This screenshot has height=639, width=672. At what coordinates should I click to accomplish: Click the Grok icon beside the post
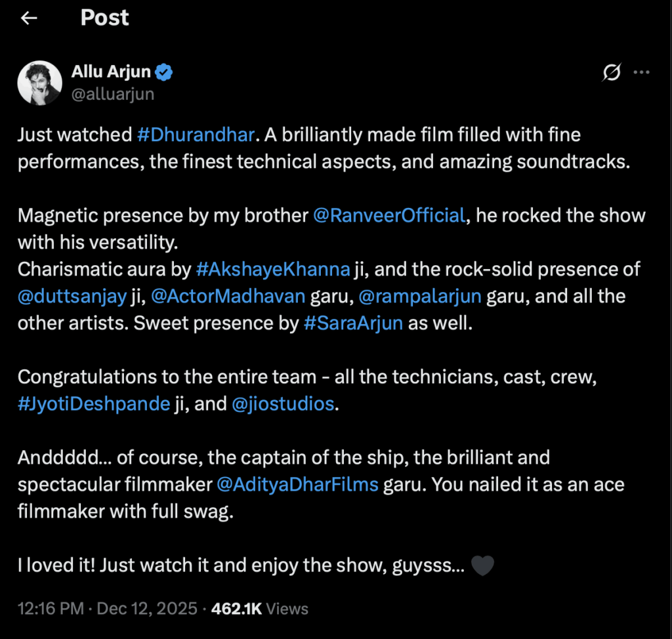click(611, 73)
